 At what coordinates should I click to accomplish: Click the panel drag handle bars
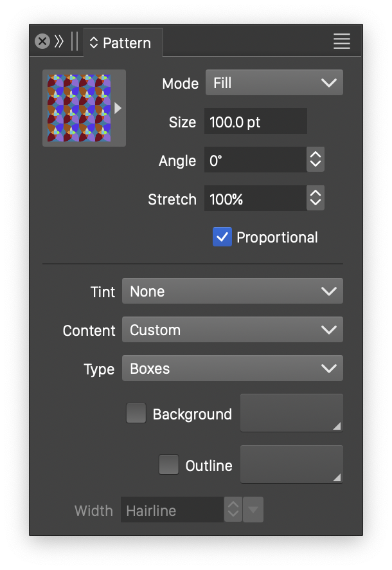(75, 42)
